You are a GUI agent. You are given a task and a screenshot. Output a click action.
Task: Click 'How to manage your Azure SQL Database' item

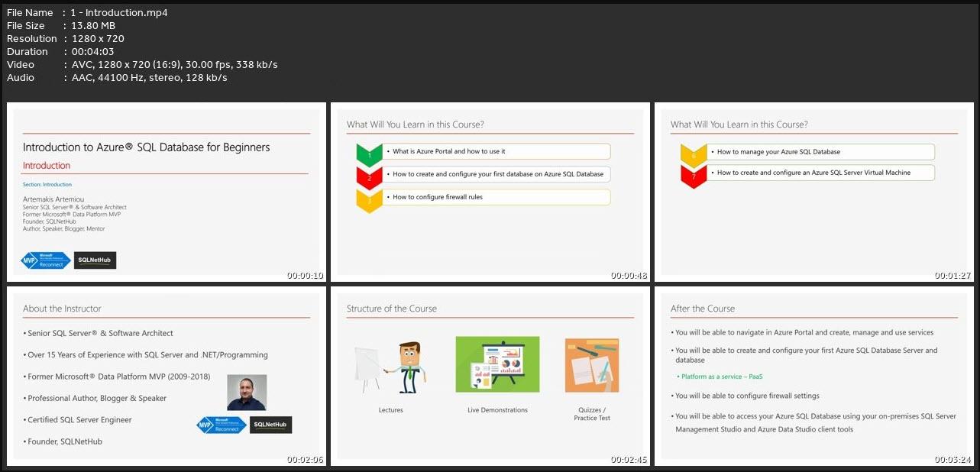[x=778, y=152]
